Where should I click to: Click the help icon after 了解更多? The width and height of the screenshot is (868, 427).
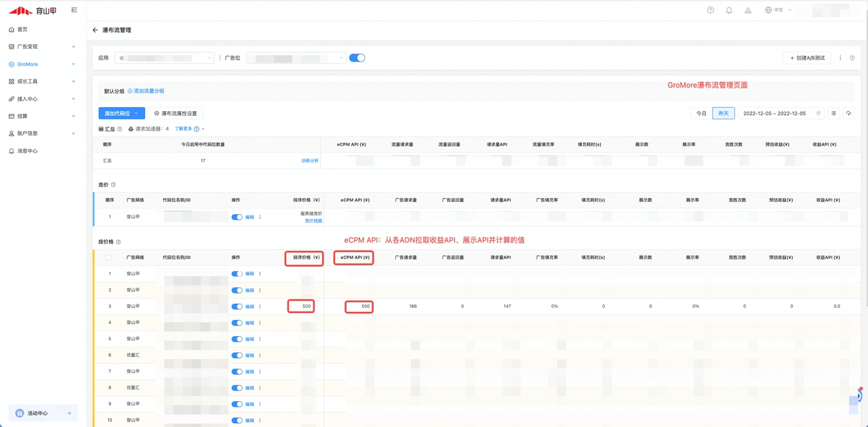pyautogui.click(x=197, y=129)
